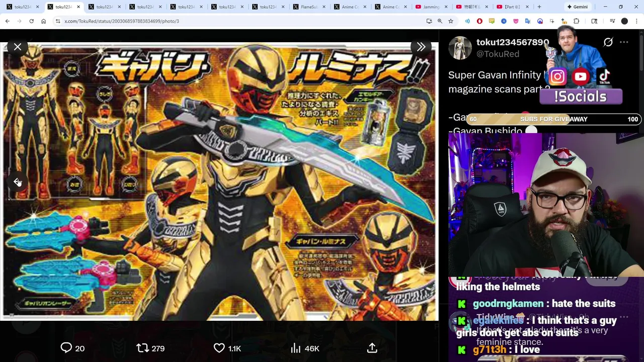
Task: Open the Chrome three-dot menu
Action: (x=636, y=21)
